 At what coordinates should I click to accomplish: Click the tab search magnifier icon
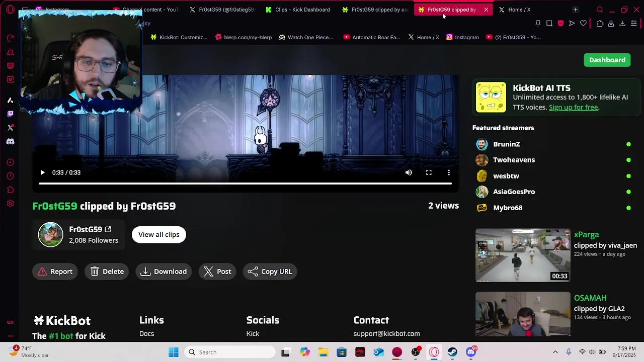pos(600,10)
